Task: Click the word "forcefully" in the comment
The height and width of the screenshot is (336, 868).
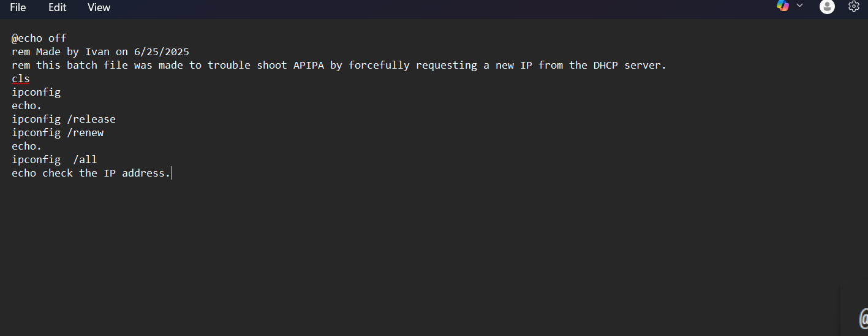Action: 379,65
